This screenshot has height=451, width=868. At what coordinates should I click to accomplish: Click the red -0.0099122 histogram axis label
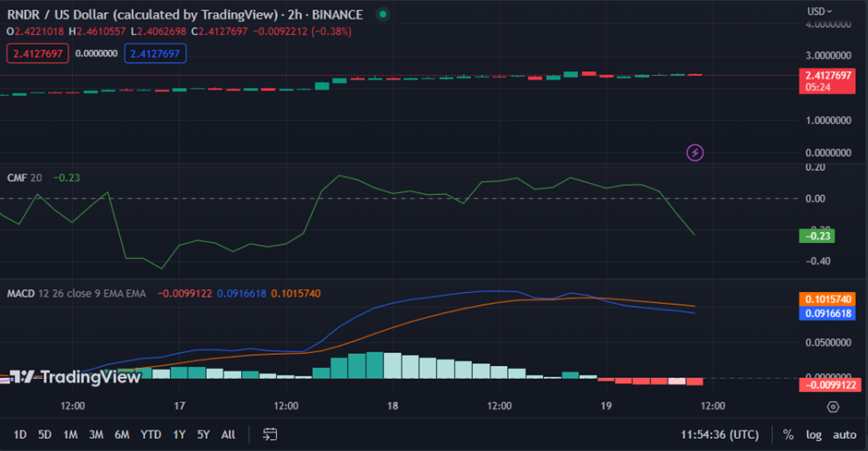coord(829,385)
